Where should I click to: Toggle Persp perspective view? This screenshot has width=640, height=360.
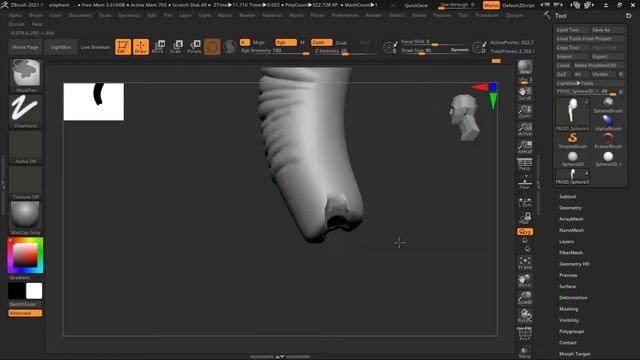525,165
